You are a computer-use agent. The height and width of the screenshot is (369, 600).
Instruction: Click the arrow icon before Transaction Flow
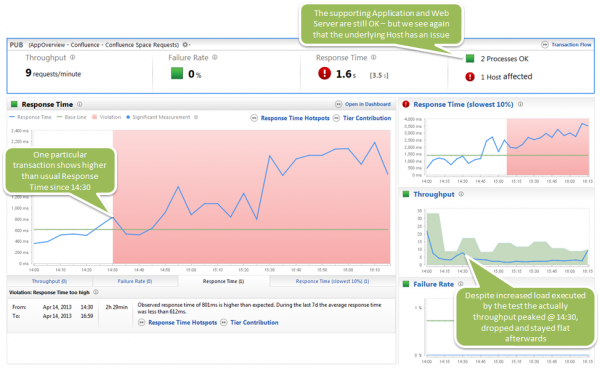(x=545, y=45)
